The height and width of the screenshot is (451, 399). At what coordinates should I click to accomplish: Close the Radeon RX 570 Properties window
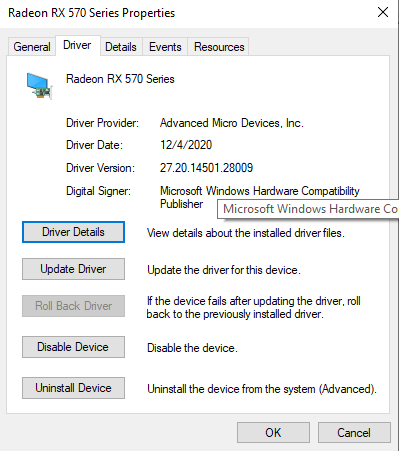383,12
